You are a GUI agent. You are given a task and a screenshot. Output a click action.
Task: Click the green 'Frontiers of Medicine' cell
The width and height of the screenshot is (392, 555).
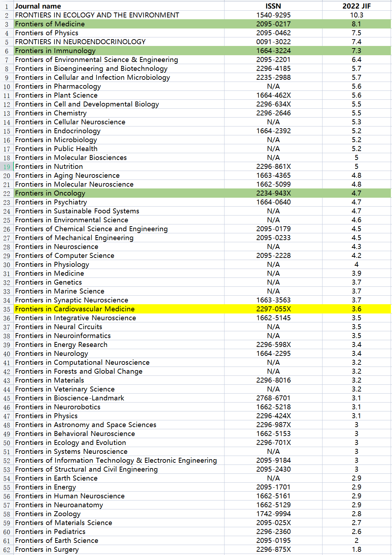point(119,24)
